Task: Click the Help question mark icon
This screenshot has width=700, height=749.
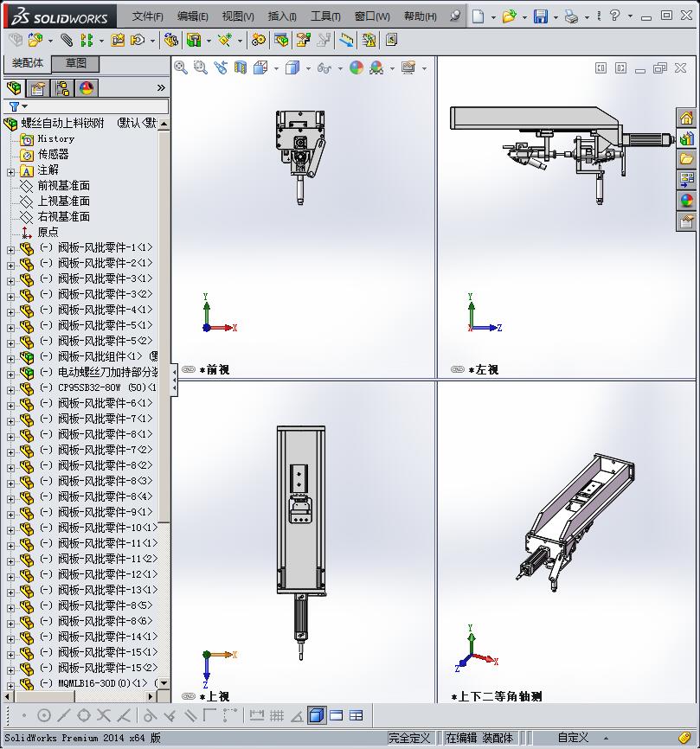Action: point(614,16)
